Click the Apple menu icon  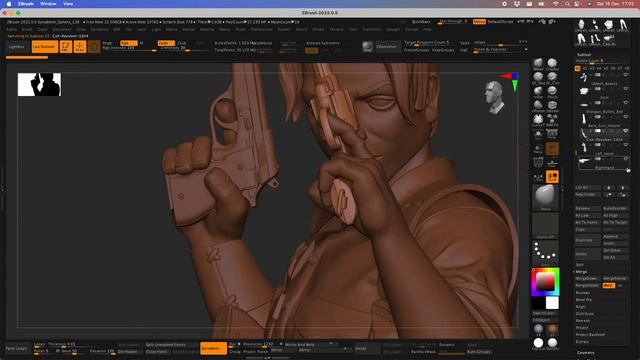[9, 4]
